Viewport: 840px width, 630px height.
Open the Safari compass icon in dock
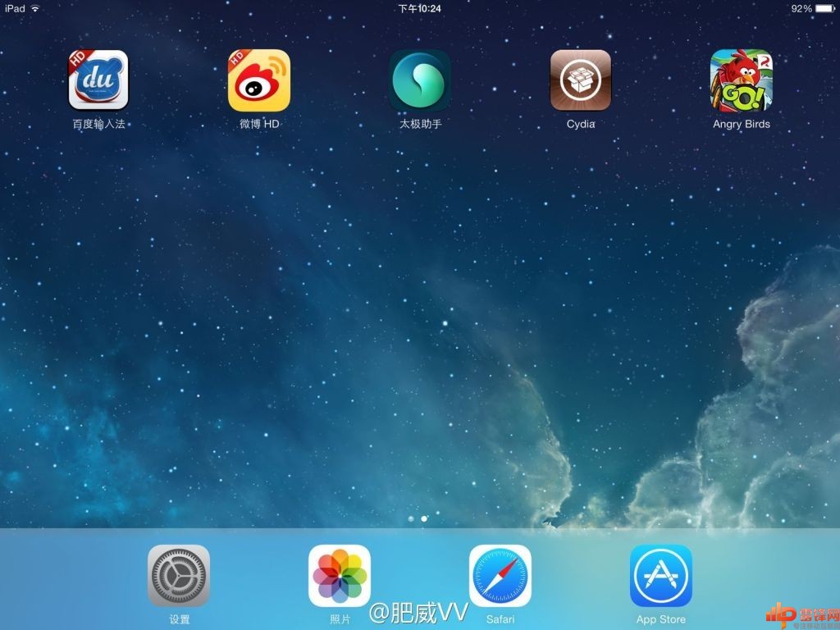coord(500,576)
